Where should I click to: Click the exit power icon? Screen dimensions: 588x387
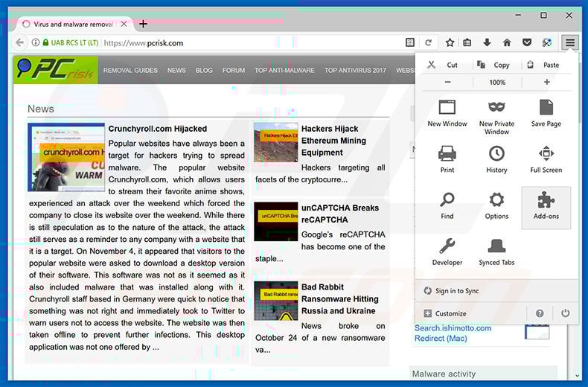pyautogui.click(x=566, y=313)
